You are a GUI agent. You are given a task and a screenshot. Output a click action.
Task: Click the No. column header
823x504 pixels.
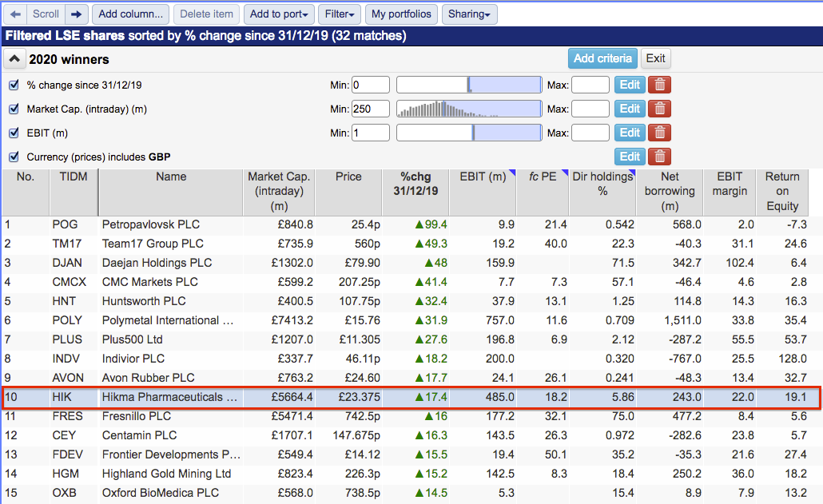click(x=26, y=192)
